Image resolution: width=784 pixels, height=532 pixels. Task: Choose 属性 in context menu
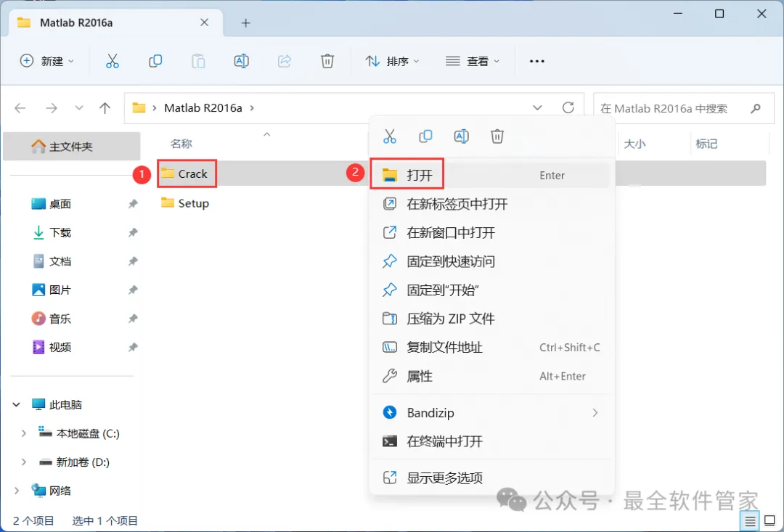[490, 376]
